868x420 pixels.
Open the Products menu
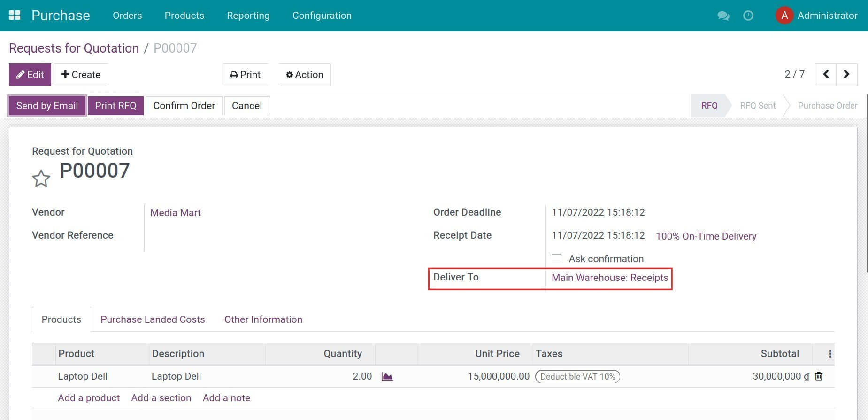click(184, 16)
